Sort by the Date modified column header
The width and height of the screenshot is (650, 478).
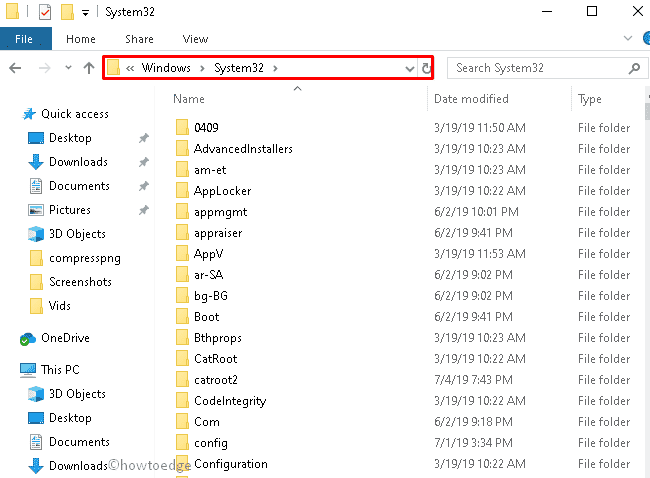(x=470, y=99)
